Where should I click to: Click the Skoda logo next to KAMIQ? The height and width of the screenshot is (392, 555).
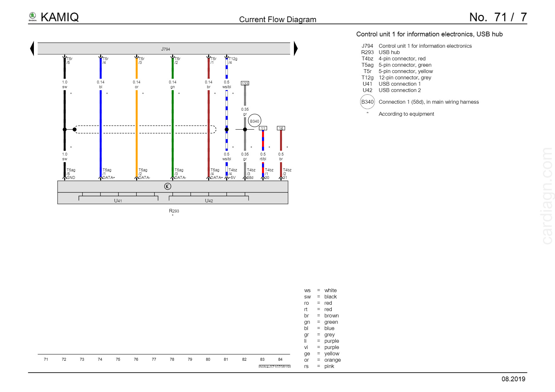[33, 17]
